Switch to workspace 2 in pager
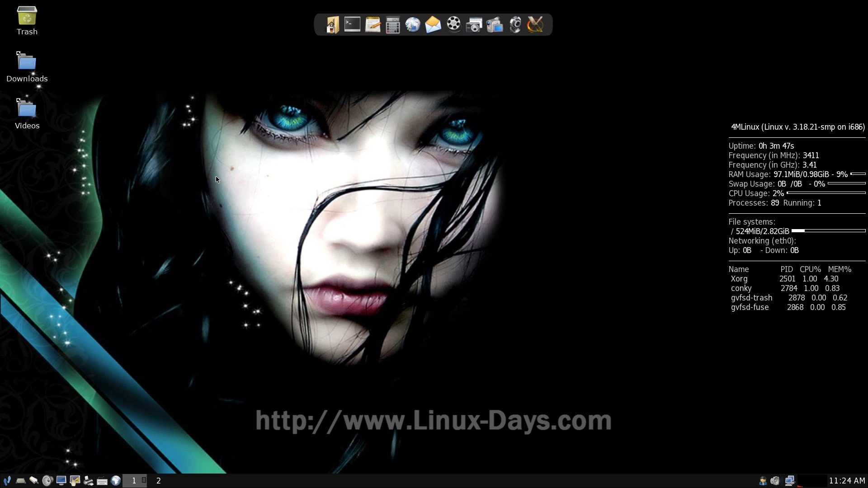The width and height of the screenshot is (868, 488). [159, 481]
